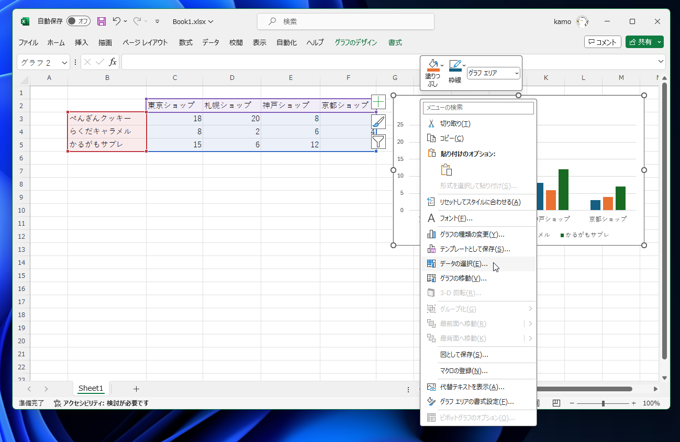680x442 pixels.
Task: Click the redo arrow icon
Action: point(137,21)
